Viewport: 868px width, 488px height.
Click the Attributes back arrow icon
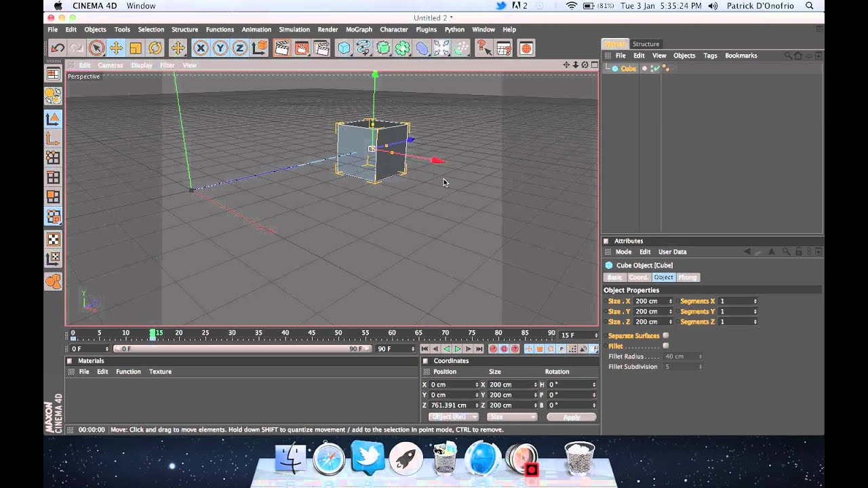[747, 252]
